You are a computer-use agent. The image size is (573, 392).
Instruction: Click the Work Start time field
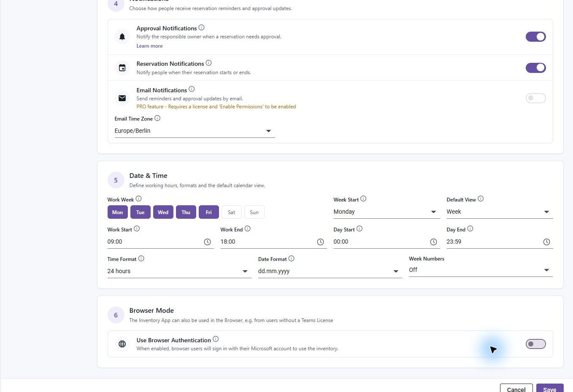[160, 242]
